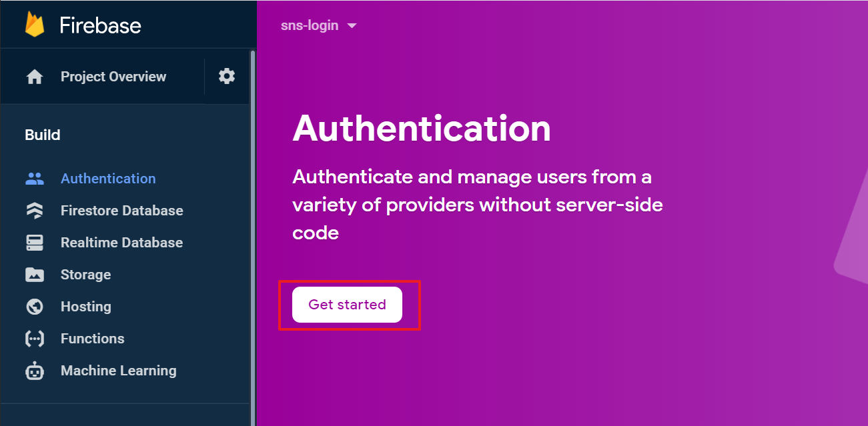This screenshot has width=868, height=426.
Task: Click the Firestore Database icon
Action: point(35,211)
